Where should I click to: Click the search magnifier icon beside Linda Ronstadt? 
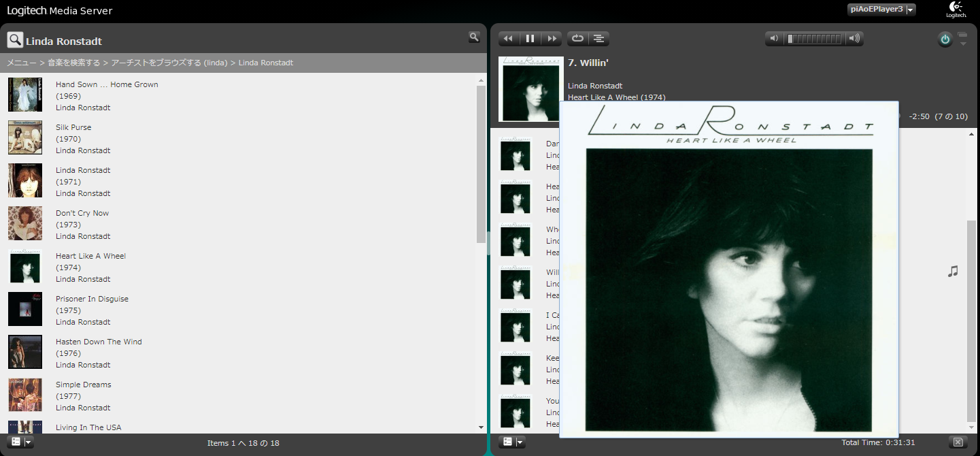click(15, 39)
